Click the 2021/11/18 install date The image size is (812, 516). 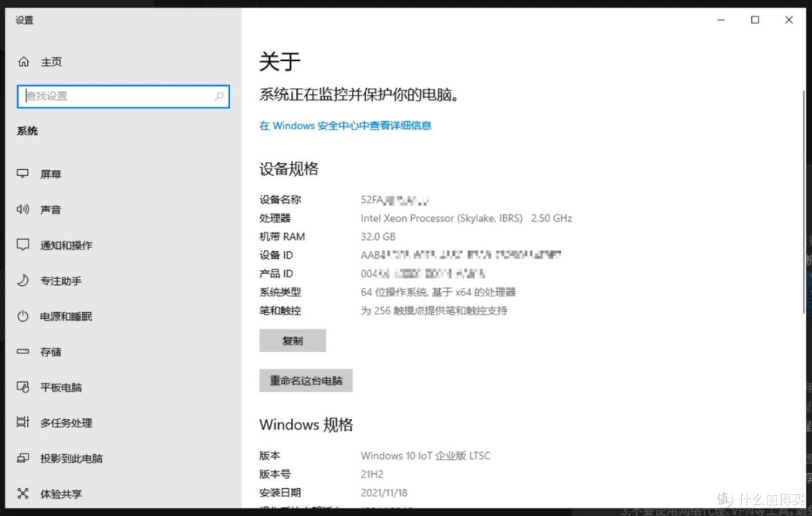pyautogui.click(x=383, y=493)
